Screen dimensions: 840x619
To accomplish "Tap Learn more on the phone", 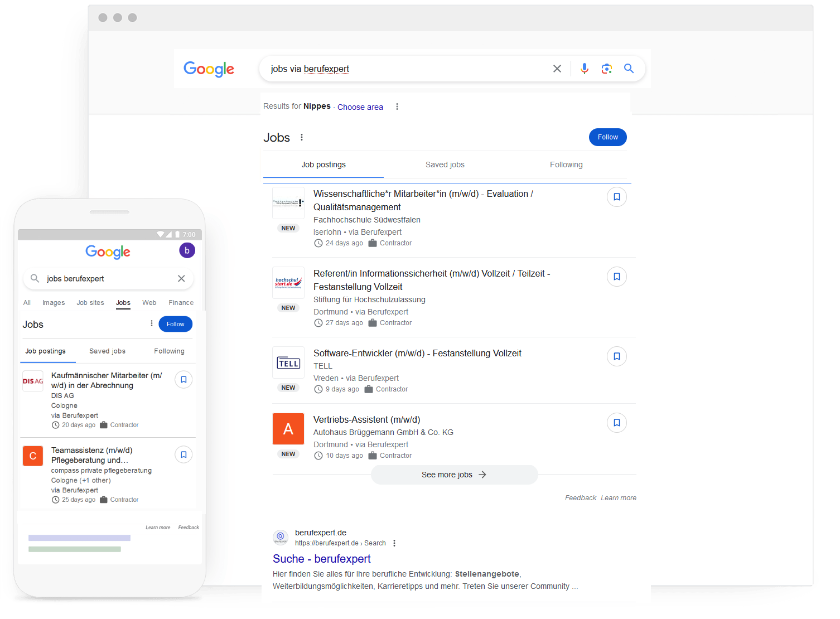I will point(158,528).
